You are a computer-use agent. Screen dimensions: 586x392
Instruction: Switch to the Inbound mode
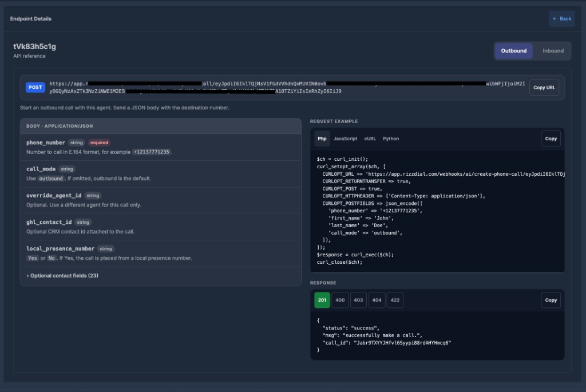(x=553, y=51)
